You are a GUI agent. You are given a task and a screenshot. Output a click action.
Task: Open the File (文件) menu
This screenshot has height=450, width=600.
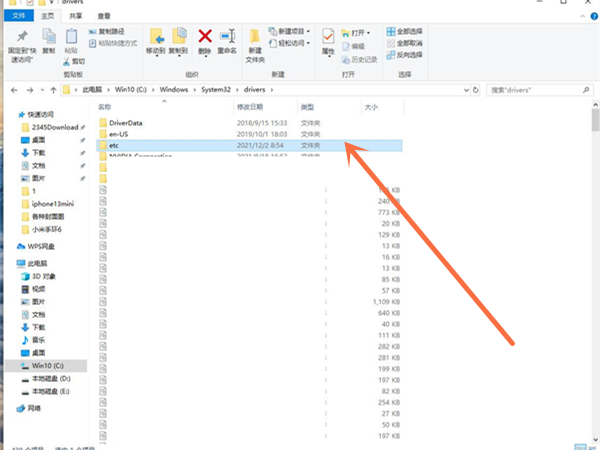pyautogui.click(x=17, y=17)
